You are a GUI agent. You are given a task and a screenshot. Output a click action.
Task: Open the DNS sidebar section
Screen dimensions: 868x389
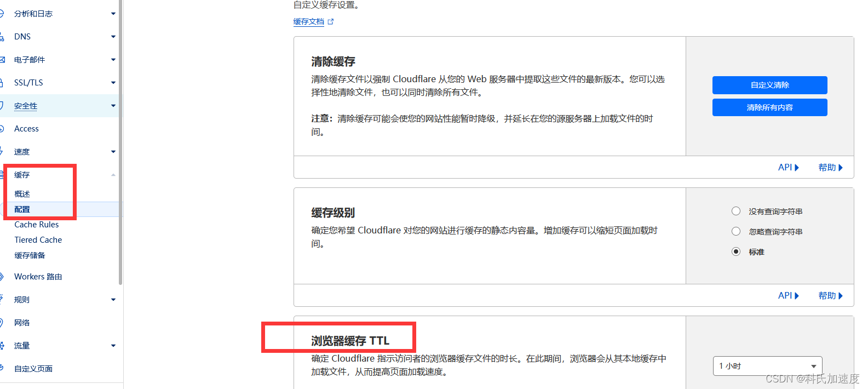(22, 37)
